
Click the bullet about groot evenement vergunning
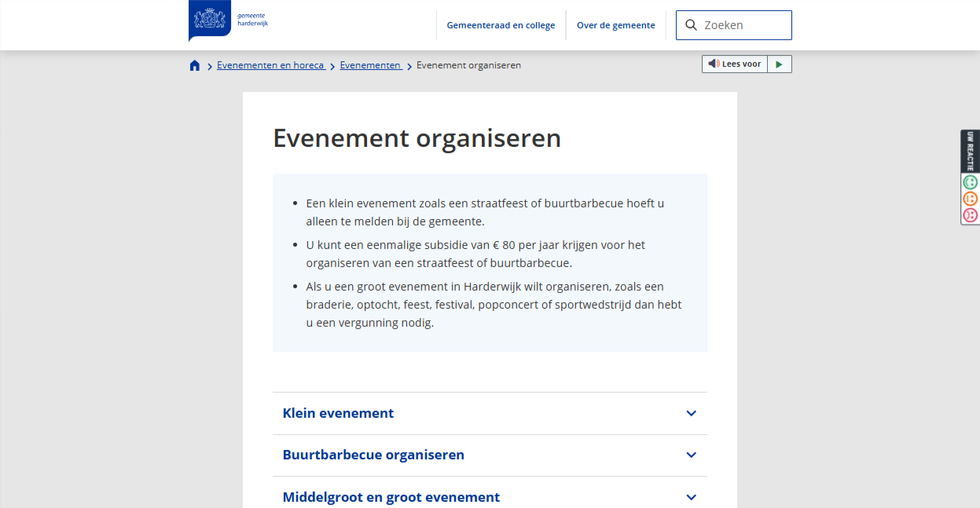pos(494,305)
